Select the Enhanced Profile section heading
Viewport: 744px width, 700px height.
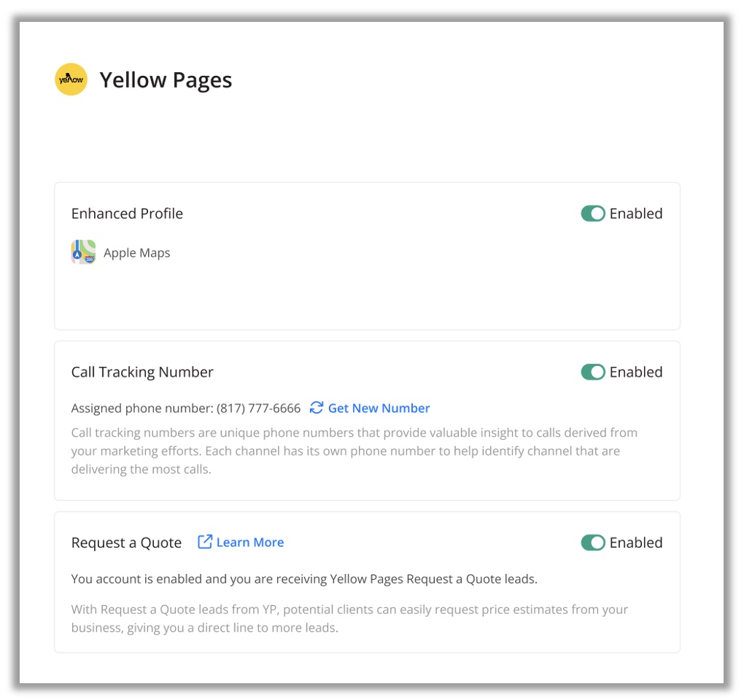127,214
